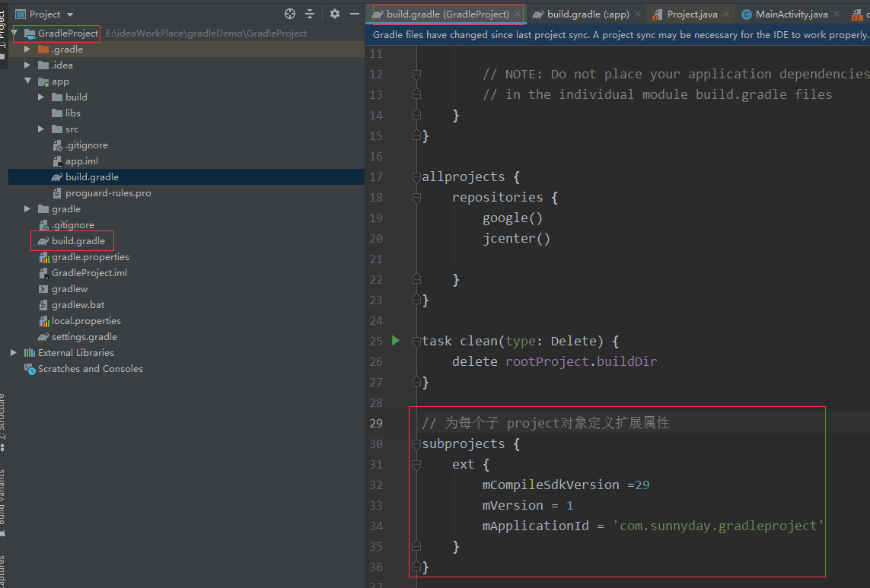870x588 pixels.
Task: Click the collapse all icon in Project panel
Action: click(310, 14)
